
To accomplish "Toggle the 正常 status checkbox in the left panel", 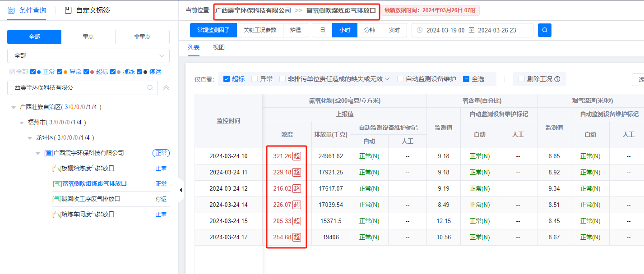I will point(33,72).
